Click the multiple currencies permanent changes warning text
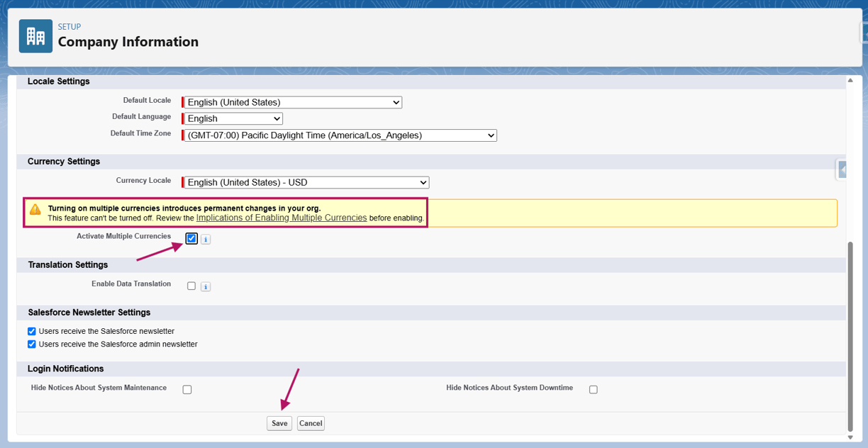868x448 pixels. [184, 208]
